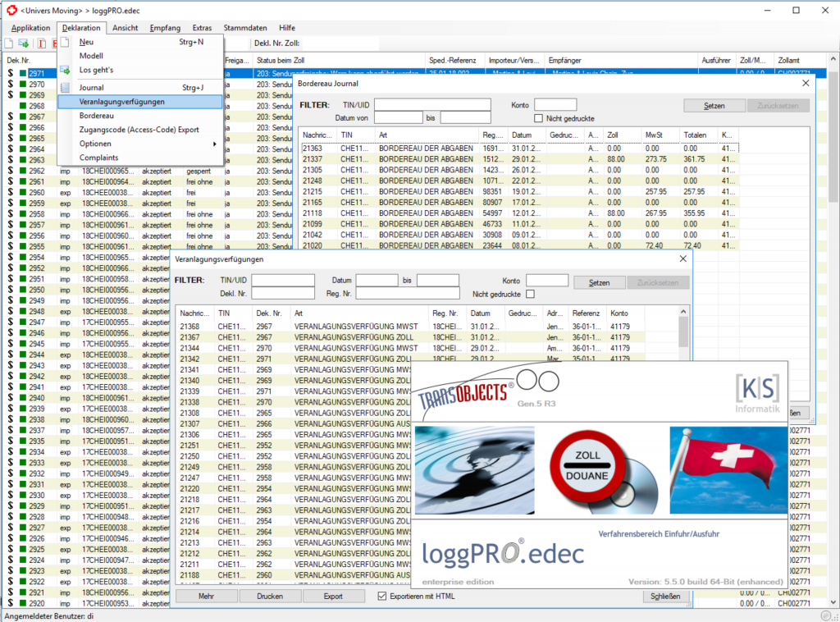Viewport: 840px width, 622px height.
Task: Click the red I document toolbar icon
Action: (41, 43)
